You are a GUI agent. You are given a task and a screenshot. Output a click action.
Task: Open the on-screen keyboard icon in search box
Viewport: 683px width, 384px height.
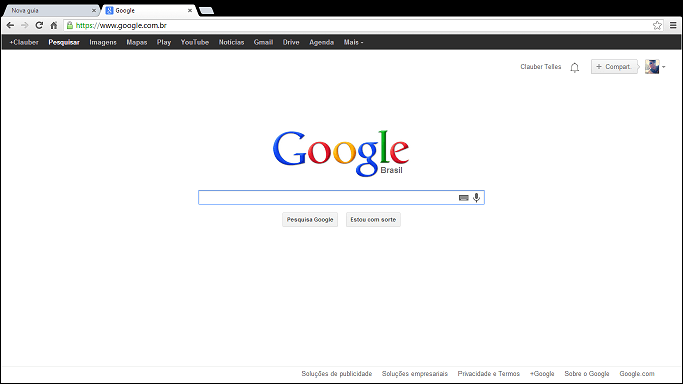[463, 198]
